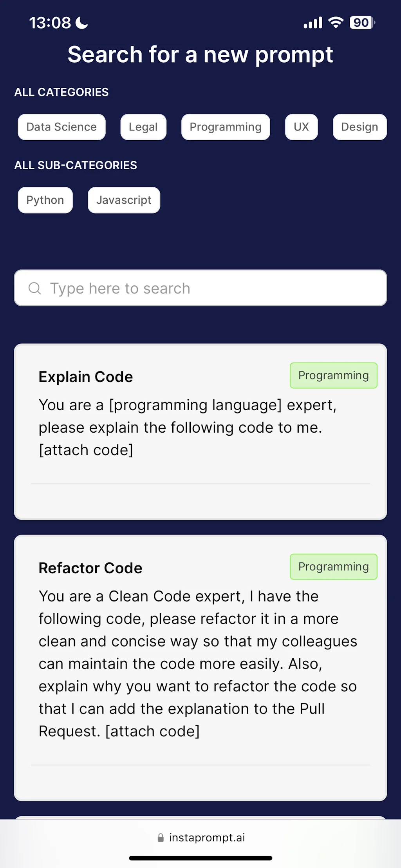Click the lock icon beside instaprompt.ai
The height and width of the screenshot is (868, 401).
(x=160, y=837)
